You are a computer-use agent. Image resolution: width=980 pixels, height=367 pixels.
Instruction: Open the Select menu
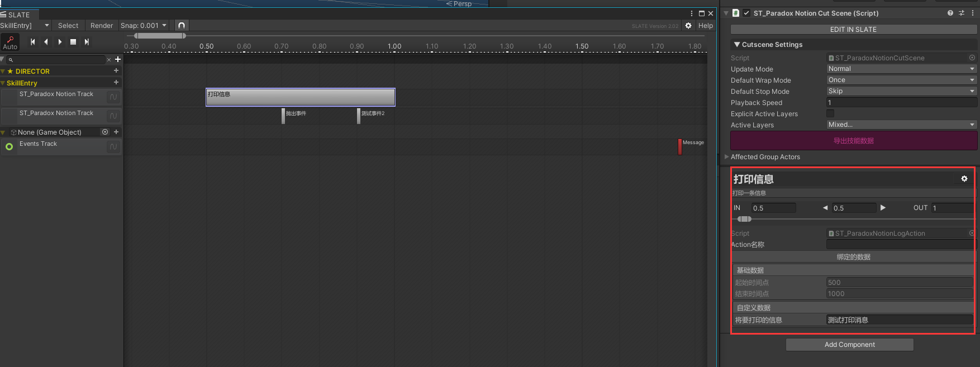(68, 26)
